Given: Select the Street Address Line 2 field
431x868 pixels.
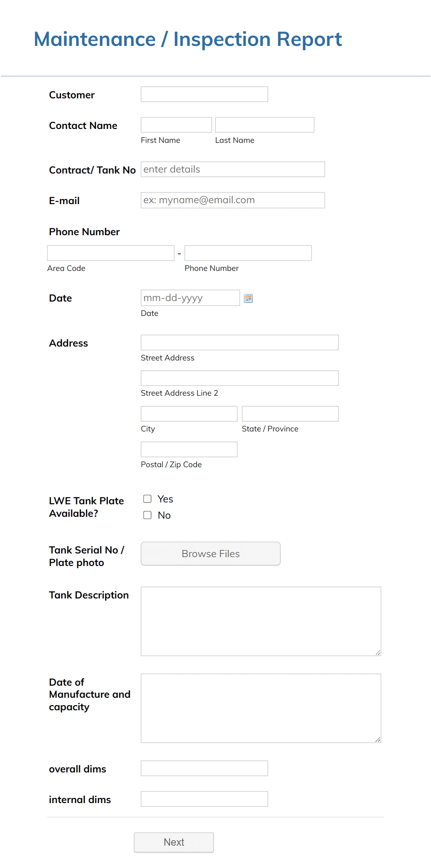Looking at the screenshot, I should 239,378.
